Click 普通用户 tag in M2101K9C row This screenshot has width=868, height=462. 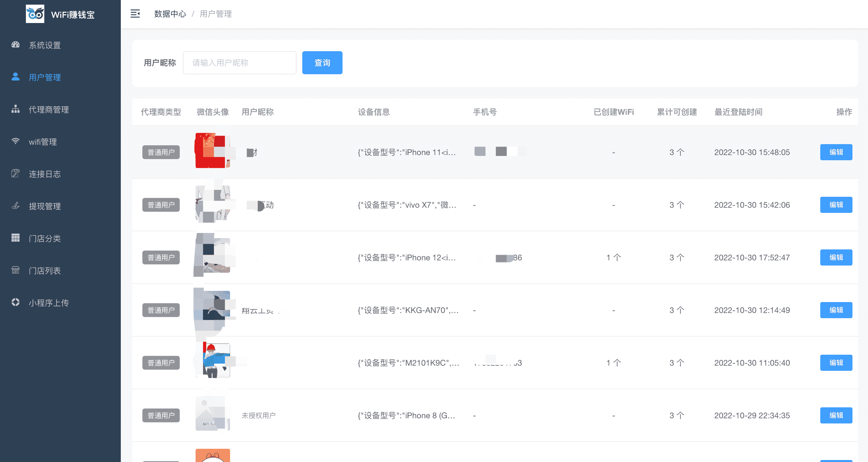pos(161,362)
